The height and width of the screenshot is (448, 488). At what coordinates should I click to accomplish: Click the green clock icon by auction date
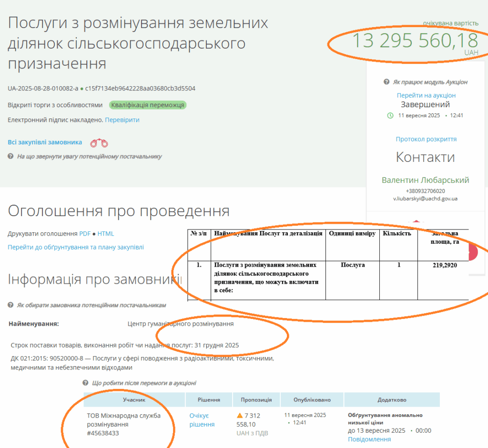tap(390, 115)
